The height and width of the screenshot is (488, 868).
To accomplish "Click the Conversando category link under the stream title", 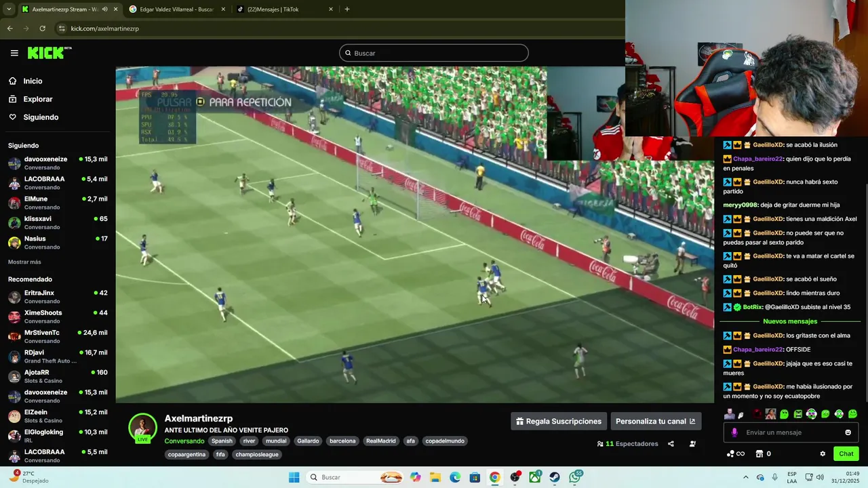I will point(184,441).
